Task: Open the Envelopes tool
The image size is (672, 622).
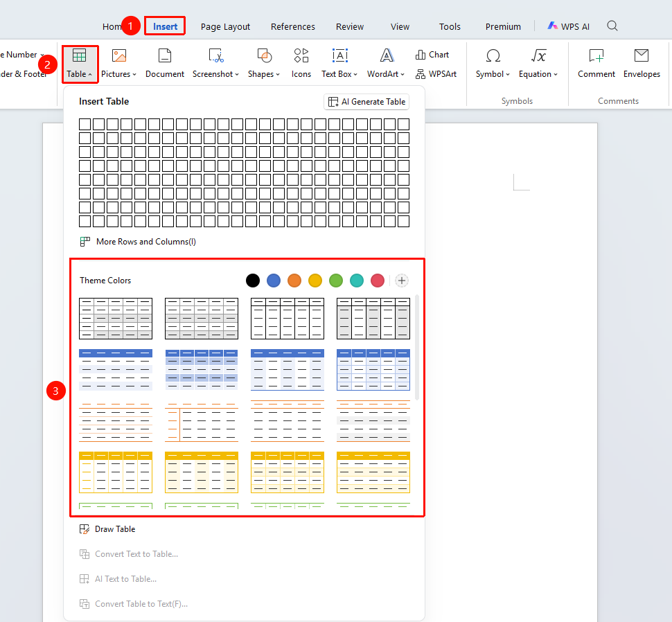Action: point(642,63)
